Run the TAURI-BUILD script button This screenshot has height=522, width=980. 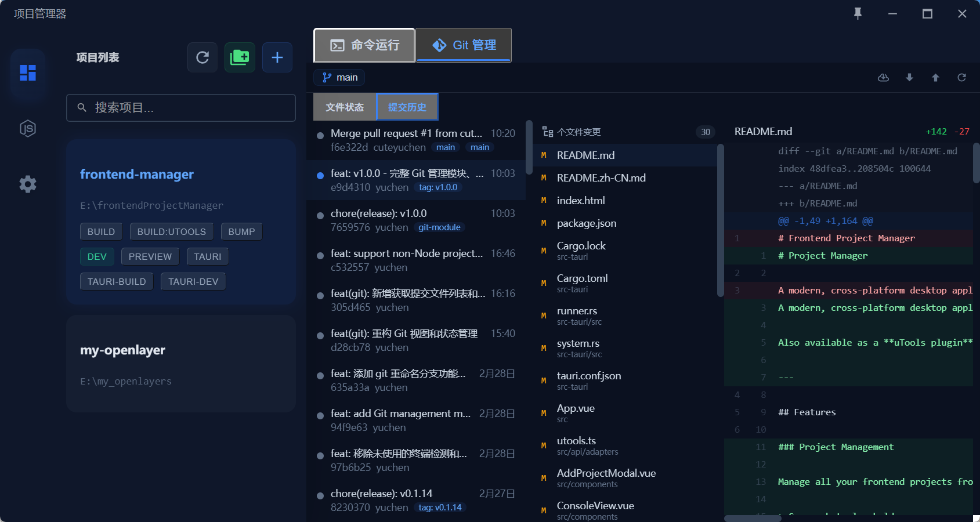coord(117,281)
